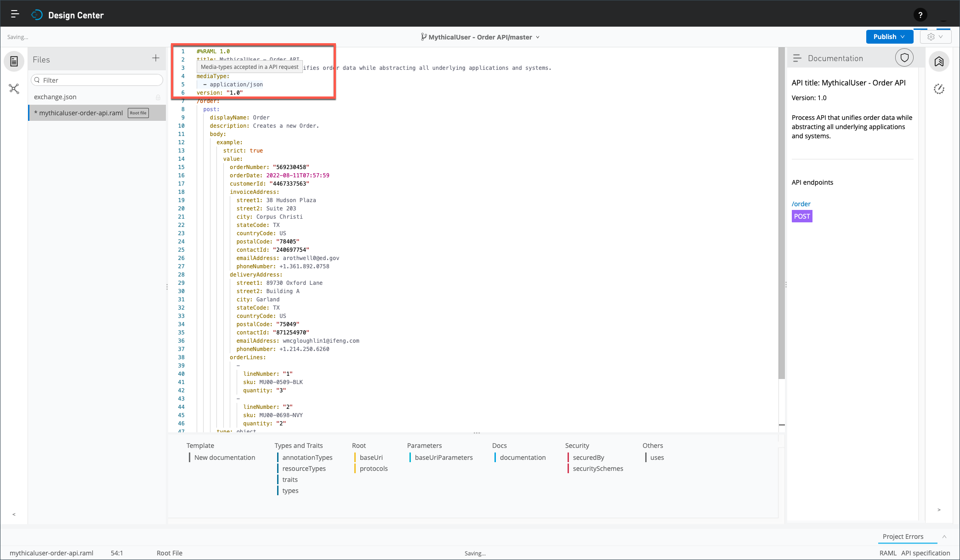Click the Root file badge
This screenshot has width=960, height=560.
coord(138,113)
